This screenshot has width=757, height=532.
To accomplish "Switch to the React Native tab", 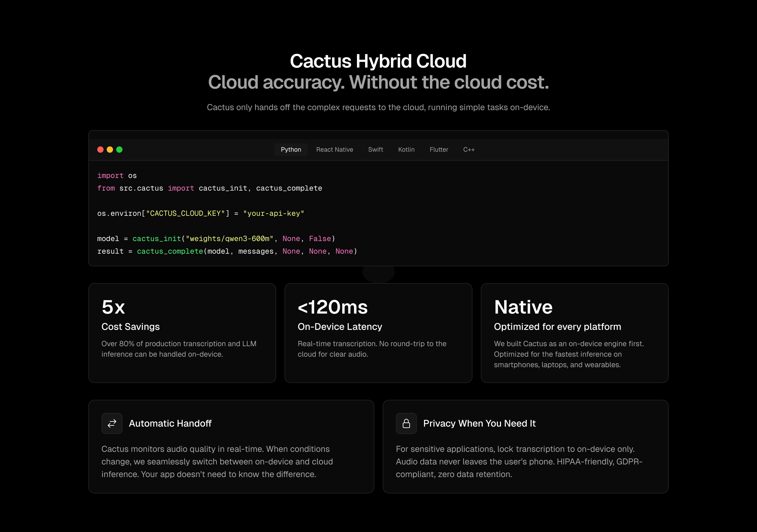I will pyautogui.click(x=335, y=150).
